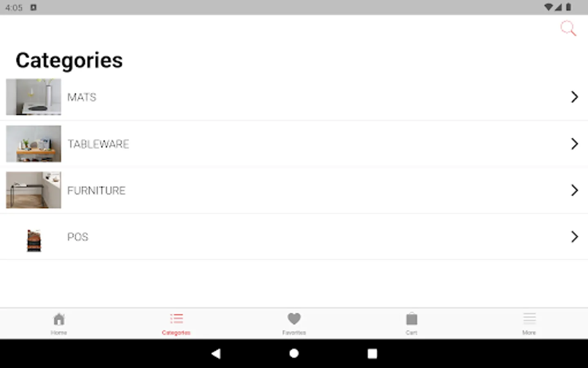Tap Android home circle button

[x=294, y=354]
